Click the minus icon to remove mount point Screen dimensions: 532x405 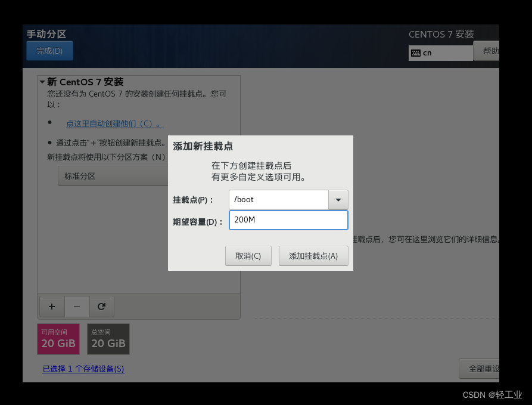[77, 307]
